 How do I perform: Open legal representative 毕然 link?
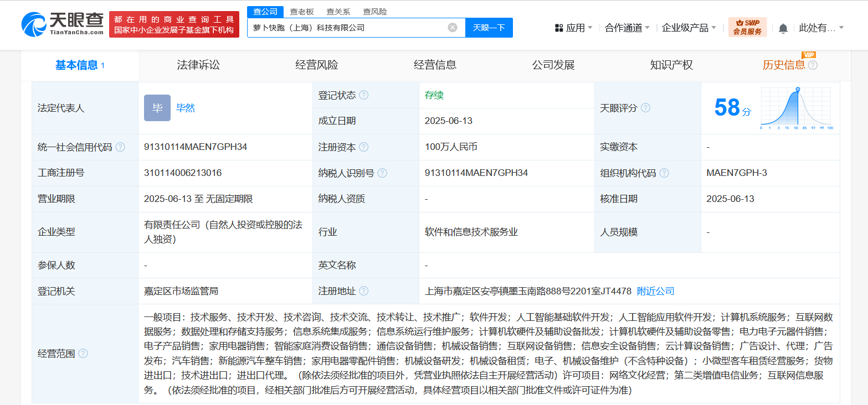186,108
